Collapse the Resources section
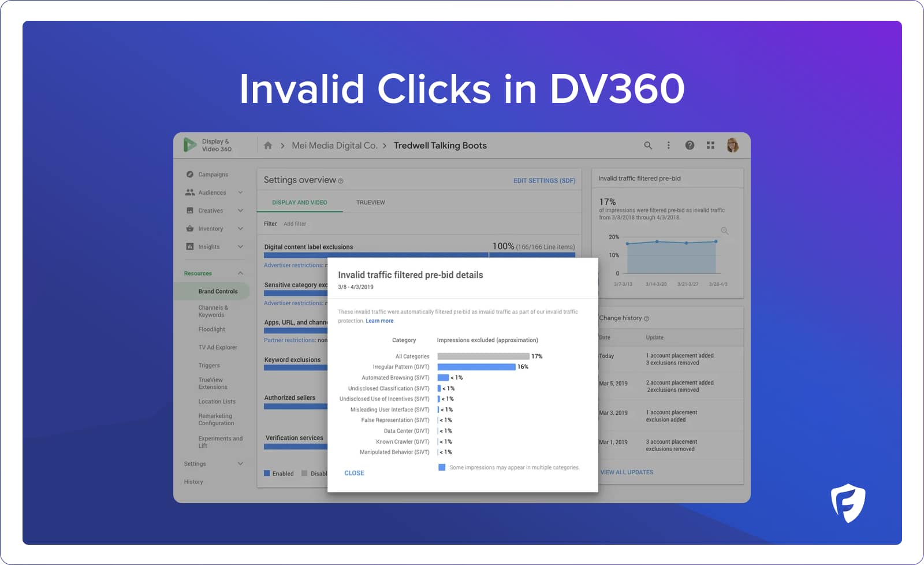 (x=240, y=273)
